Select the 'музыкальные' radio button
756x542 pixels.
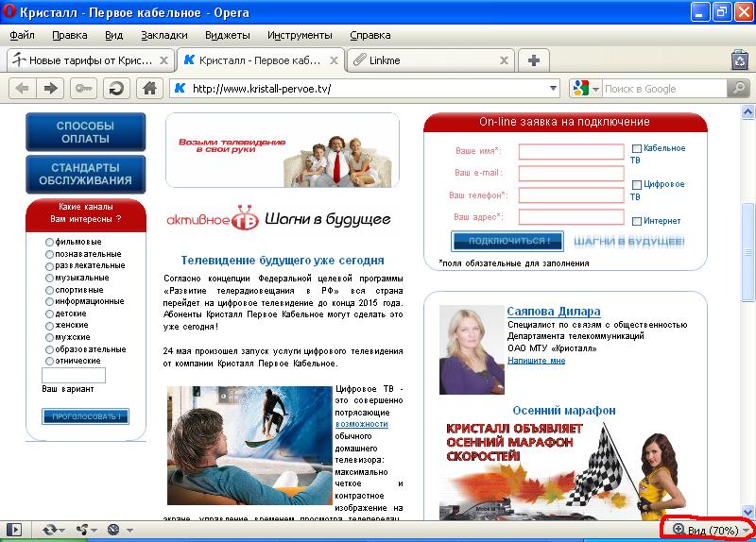pos(49,278)
